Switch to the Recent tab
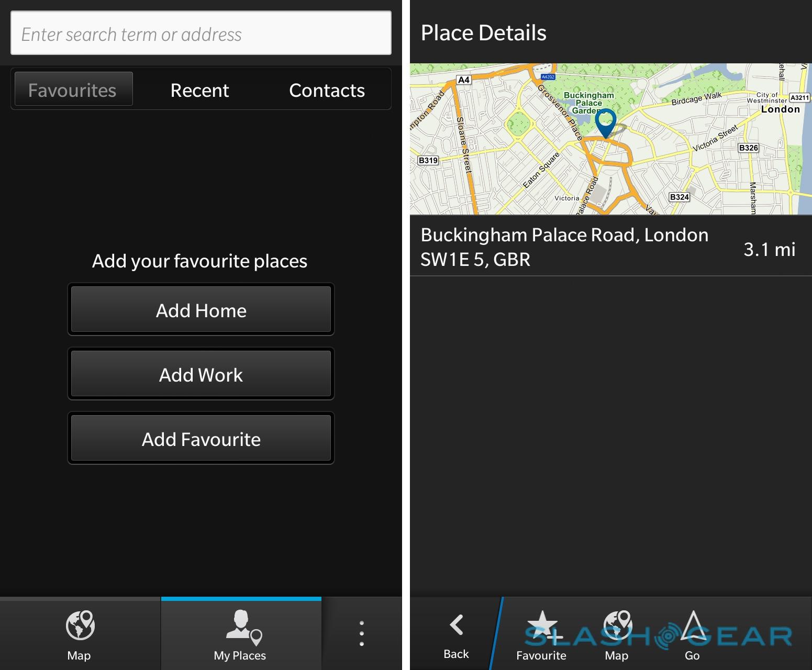Viewport: 812px width, 670px height. click(199, 90)
